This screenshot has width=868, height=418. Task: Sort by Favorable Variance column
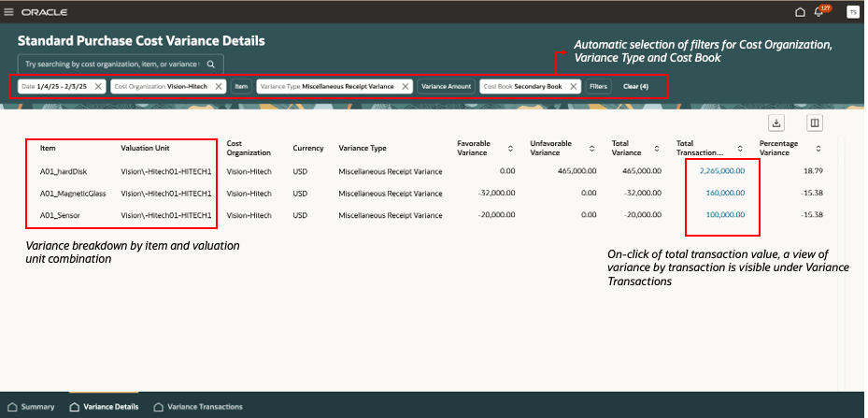(510, 149)
